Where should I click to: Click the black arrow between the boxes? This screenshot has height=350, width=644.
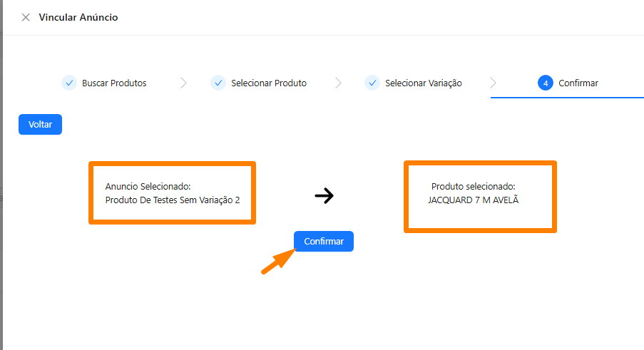pyautogui.click(x=324, y=196)
